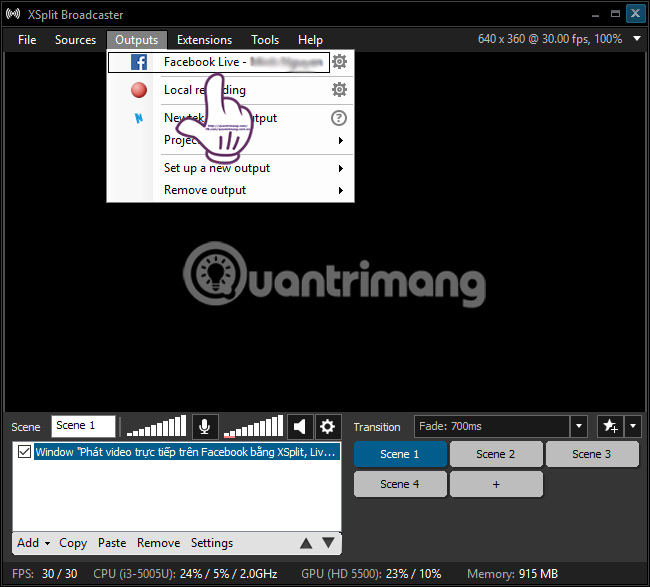Open Facebook Live output settings gear
This screenshot has width=650, height=587.
pos(340,62)
